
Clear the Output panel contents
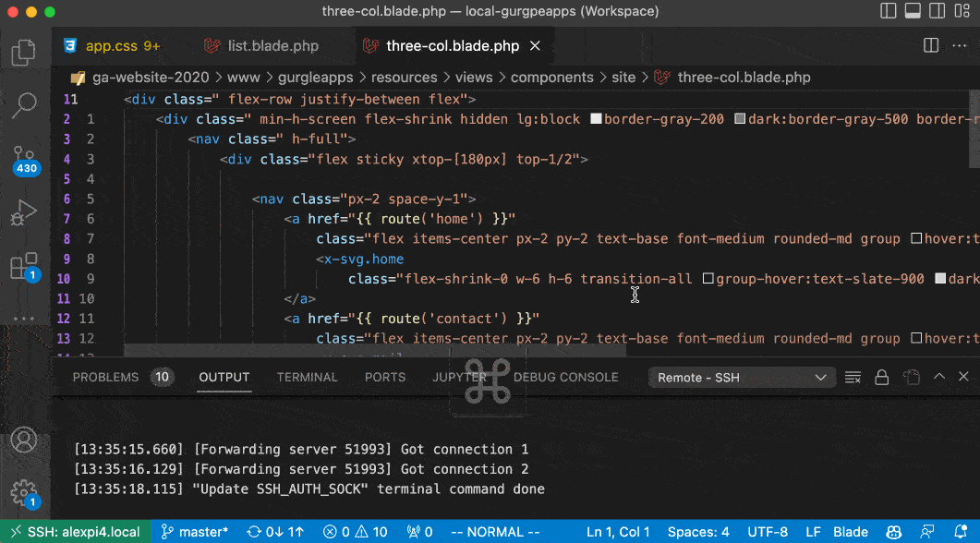(x=852, y=377)
